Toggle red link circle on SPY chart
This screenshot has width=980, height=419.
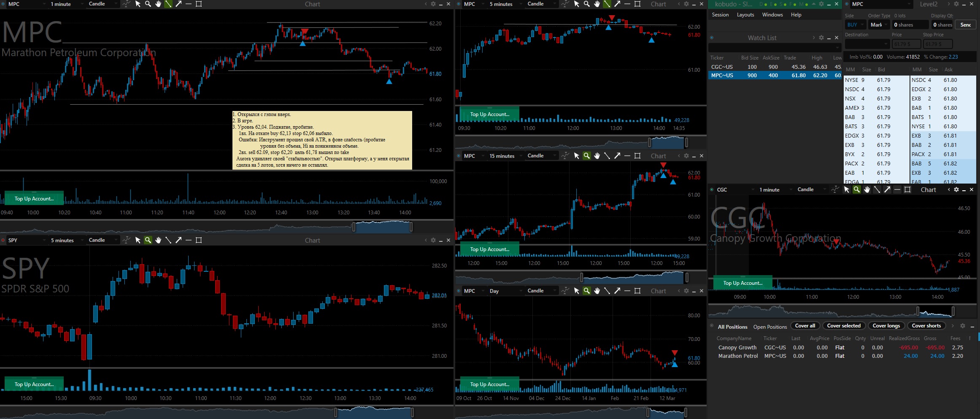(3, 240)
